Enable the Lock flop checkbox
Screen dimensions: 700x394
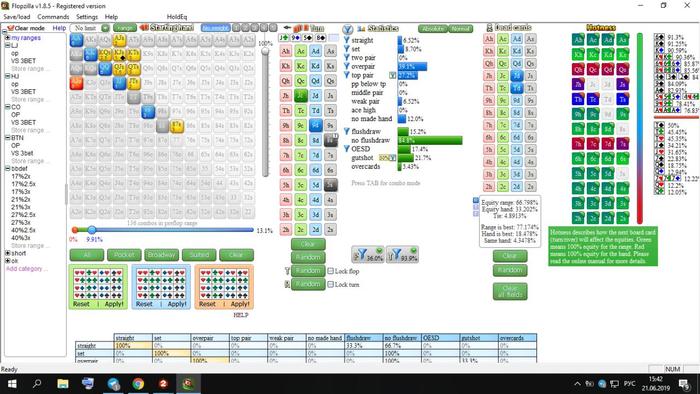(x=330, y=271)
